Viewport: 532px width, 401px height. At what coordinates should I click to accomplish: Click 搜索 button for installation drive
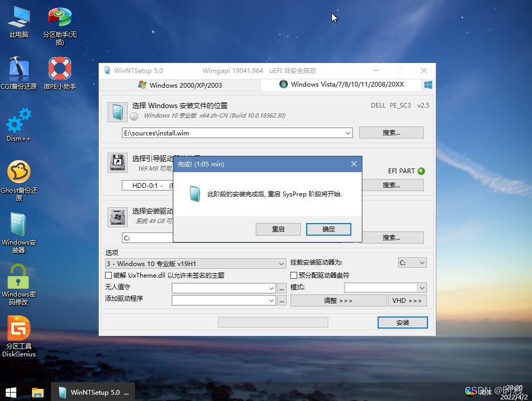tap(392, 238)
